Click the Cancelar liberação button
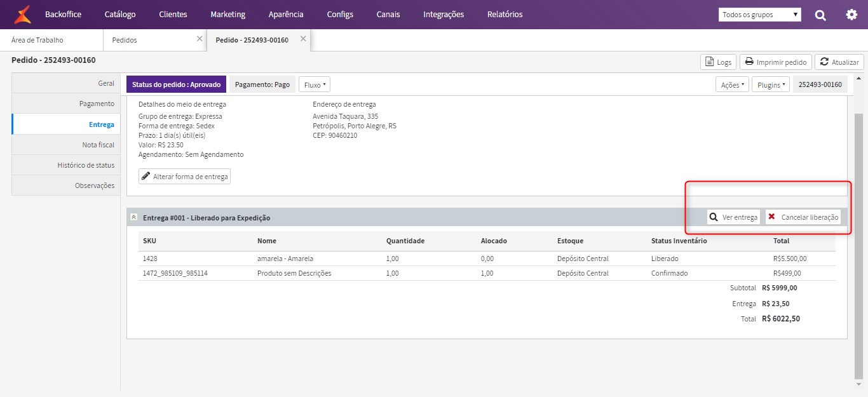868x397 pixels. [x=803, y=217]
